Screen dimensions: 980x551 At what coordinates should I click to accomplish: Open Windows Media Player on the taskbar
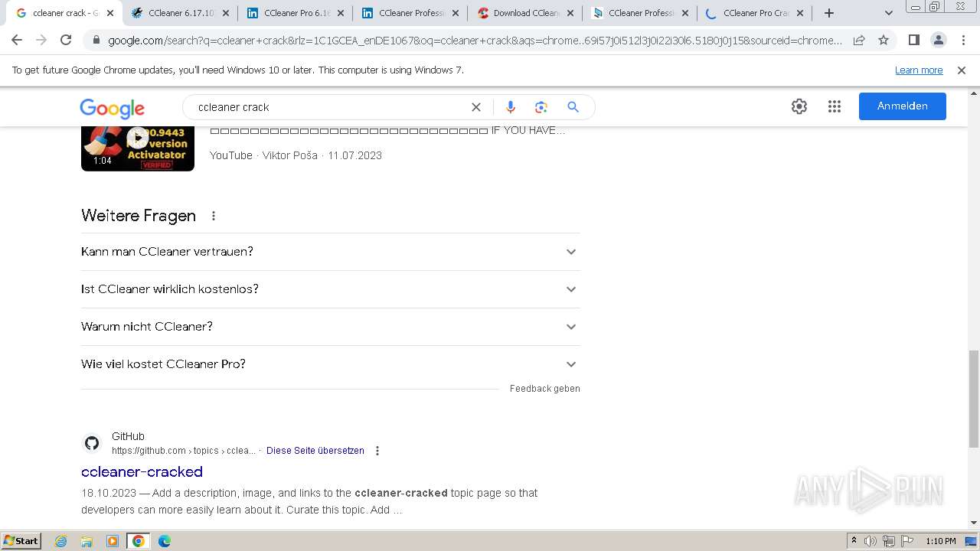click(x=113, y=541)
